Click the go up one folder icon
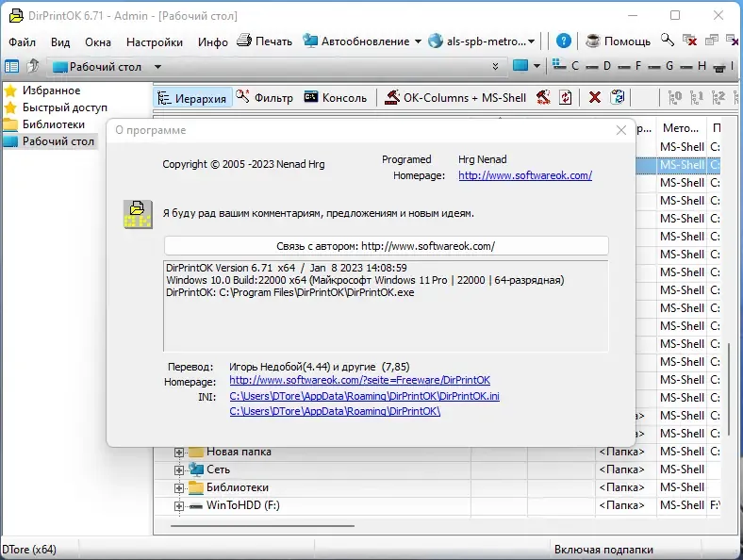 [x=33, y=66]
